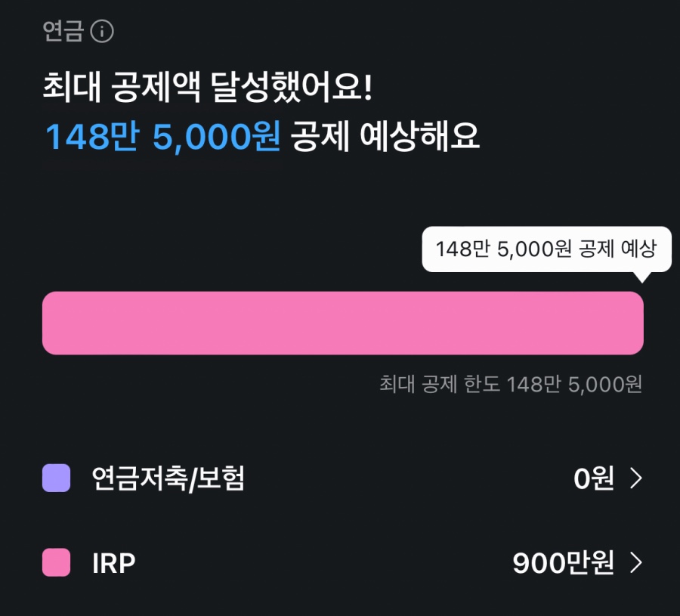Tap the 0원 amount value
This screenshot has height=616, width=680.
tap(594, 478)
